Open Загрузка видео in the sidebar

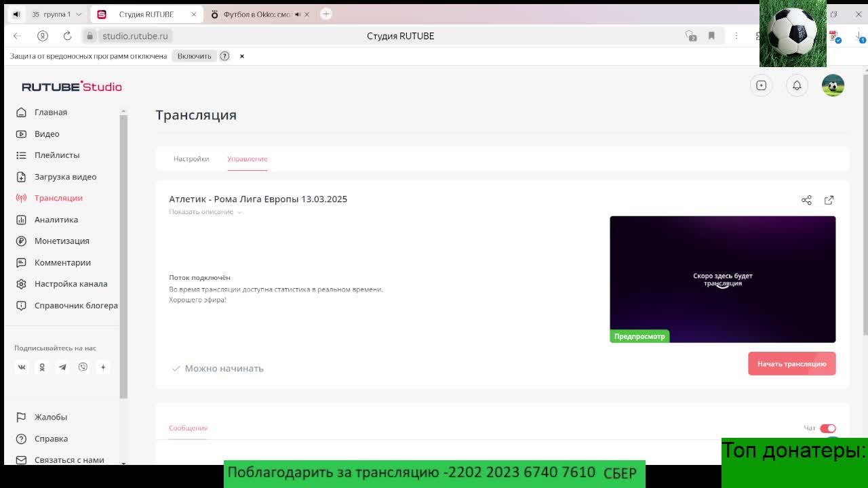pyautogui.click(x=65, y=177)
